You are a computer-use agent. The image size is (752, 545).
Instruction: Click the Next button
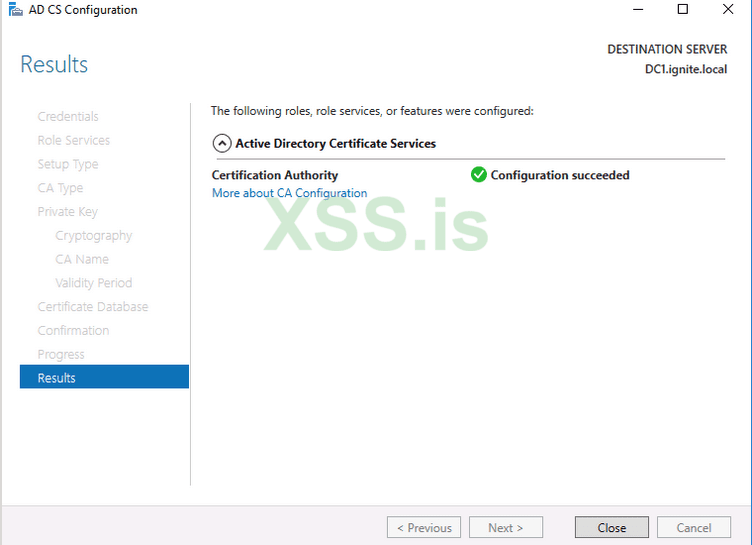click(505, 527)
